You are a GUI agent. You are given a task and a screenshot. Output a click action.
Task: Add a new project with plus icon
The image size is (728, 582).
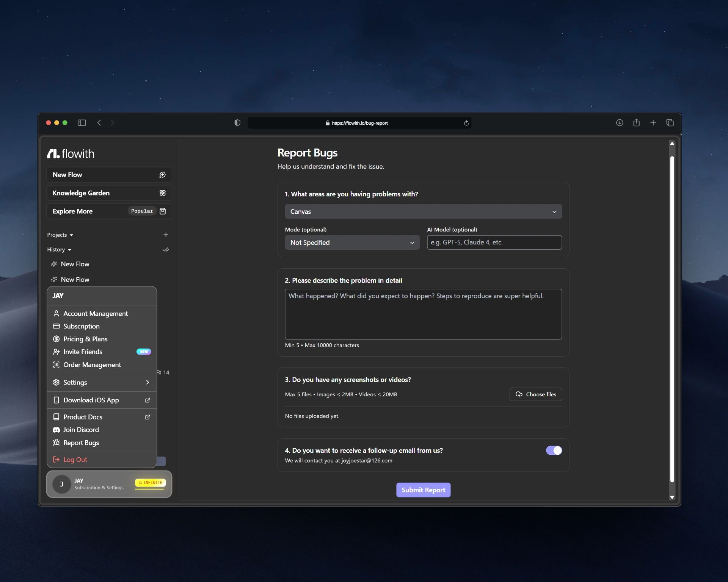166,235
